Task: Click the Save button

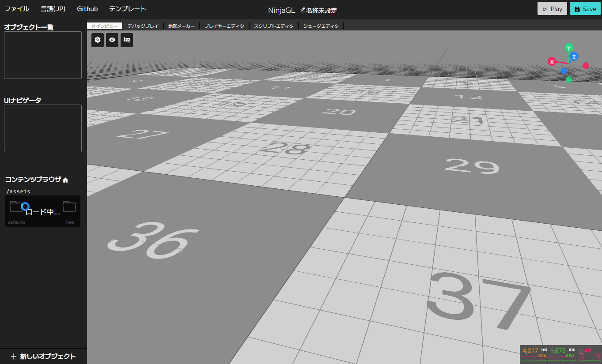Action: click(x=585, y=8)
